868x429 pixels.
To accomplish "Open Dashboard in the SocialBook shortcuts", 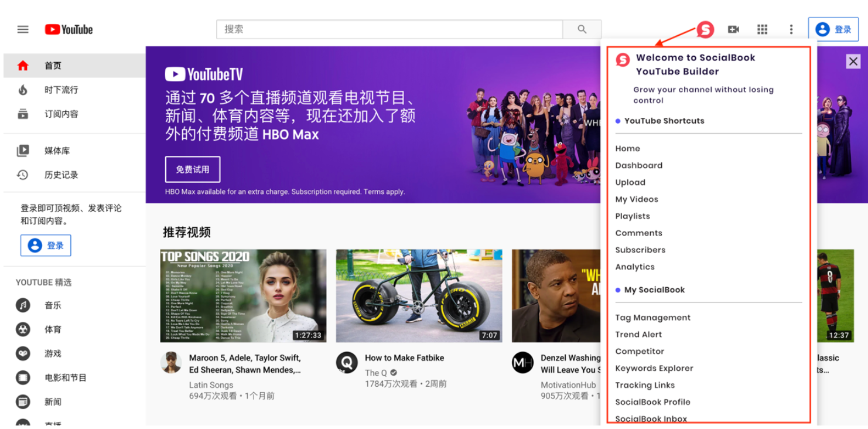I will point(639,166).
